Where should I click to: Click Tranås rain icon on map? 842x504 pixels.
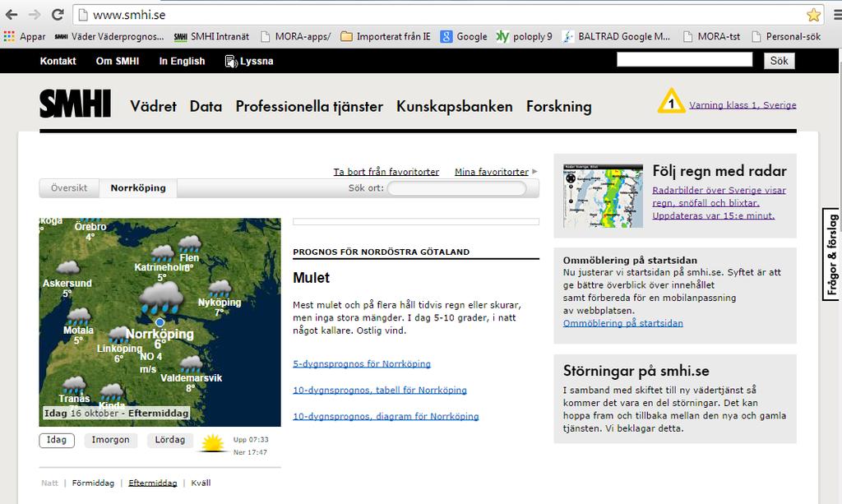(x=74, y=385)
